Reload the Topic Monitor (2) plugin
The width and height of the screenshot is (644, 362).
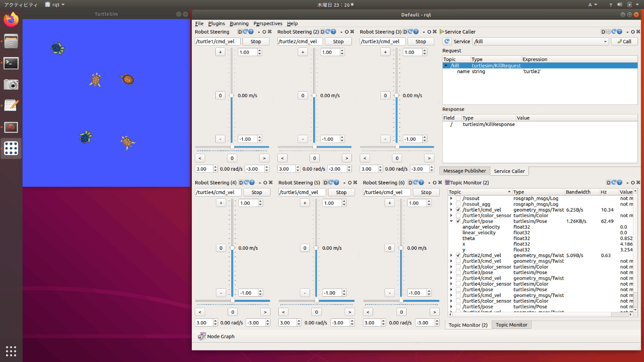pos(614,183)
